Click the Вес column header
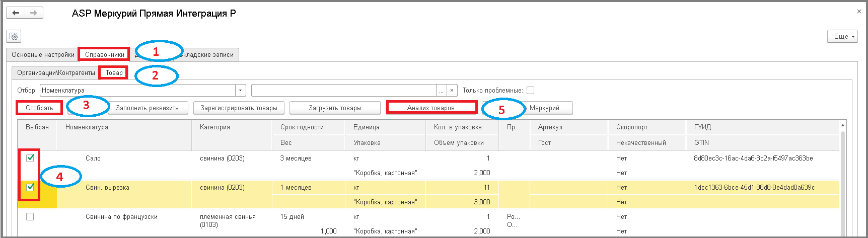The image size is (868, 238). point(309,143)
